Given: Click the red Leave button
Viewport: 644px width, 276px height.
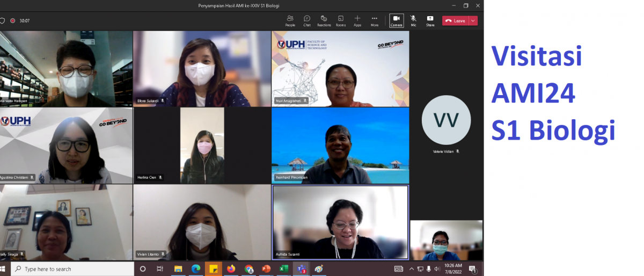Looking at the screenshot, I should click(x=455, y=20).
